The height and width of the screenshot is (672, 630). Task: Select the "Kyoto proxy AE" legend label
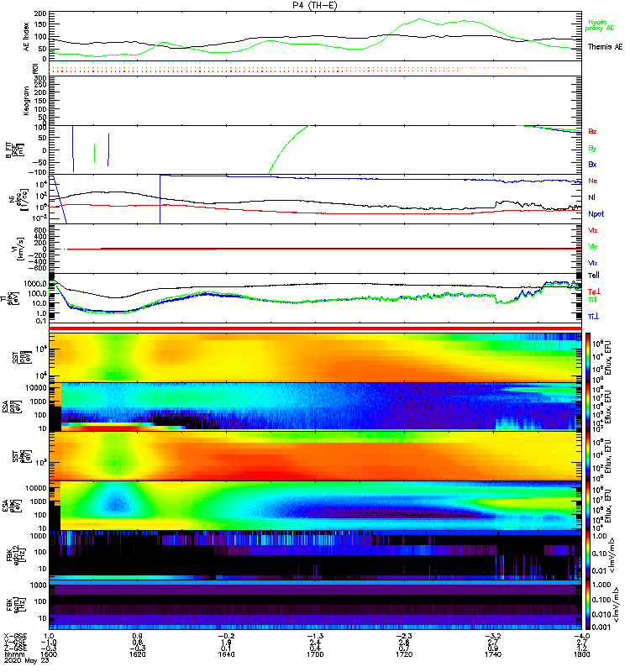pos(600,25)
